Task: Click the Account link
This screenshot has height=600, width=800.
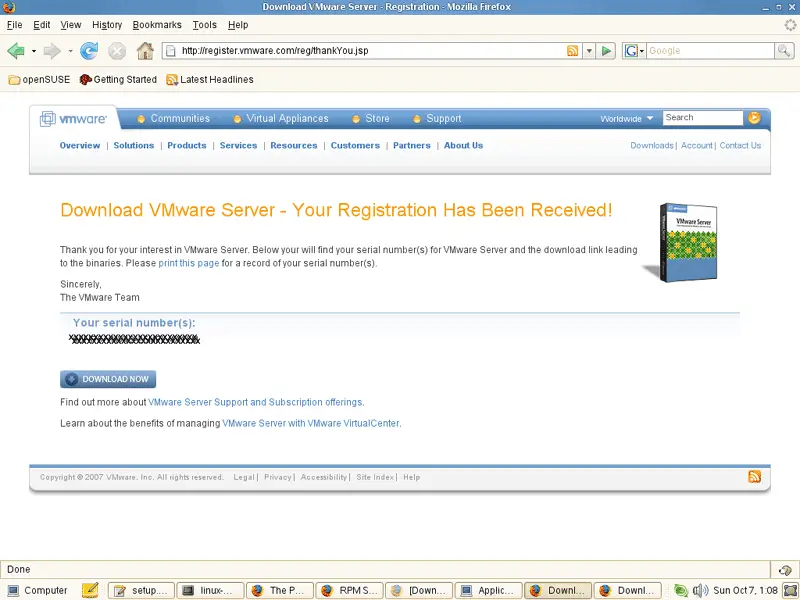Action: click(696, 145)
